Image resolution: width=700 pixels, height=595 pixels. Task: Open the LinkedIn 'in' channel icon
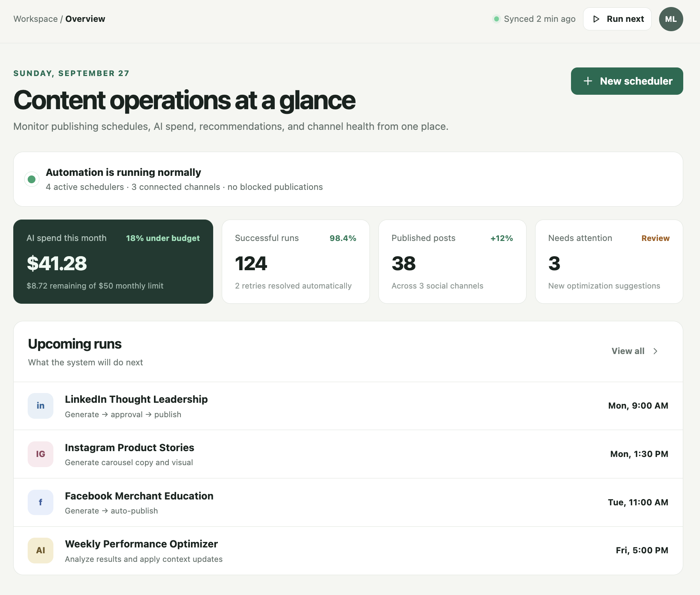(41, 406)
